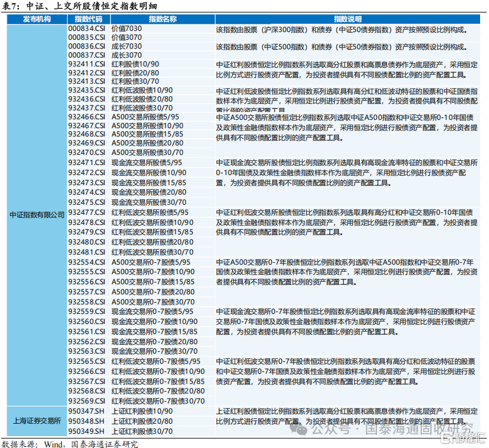
Task: Select 红利低波股债10/90 name cell
Action: [142, 90]
